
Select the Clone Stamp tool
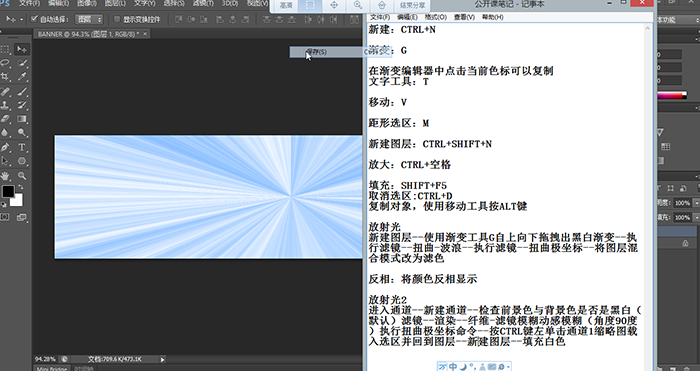pos(5,105)
